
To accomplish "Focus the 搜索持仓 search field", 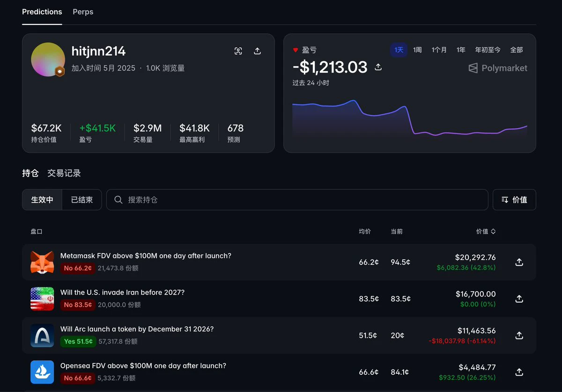I will click(x=297, y=200).
